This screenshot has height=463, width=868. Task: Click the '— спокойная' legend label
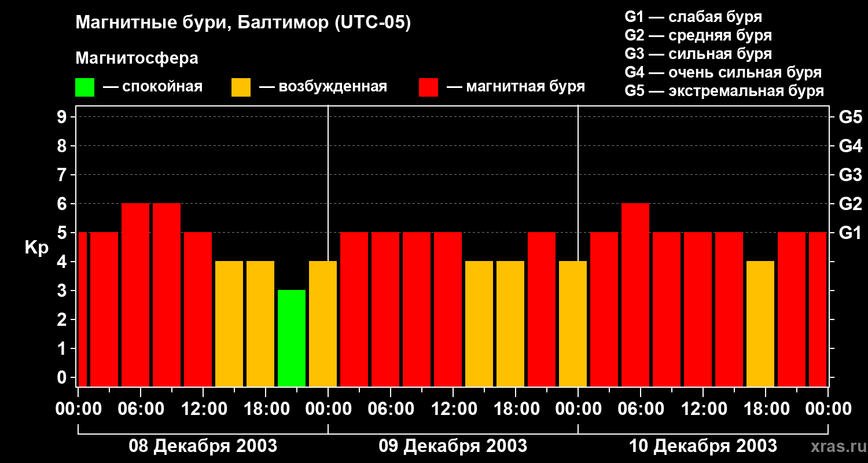tap(153, 87)
